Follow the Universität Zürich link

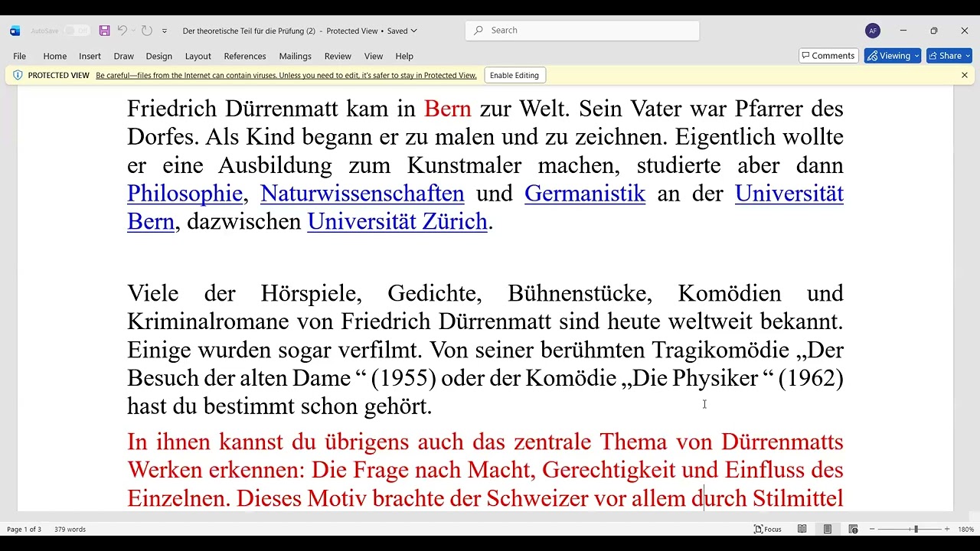click(397, 222)
